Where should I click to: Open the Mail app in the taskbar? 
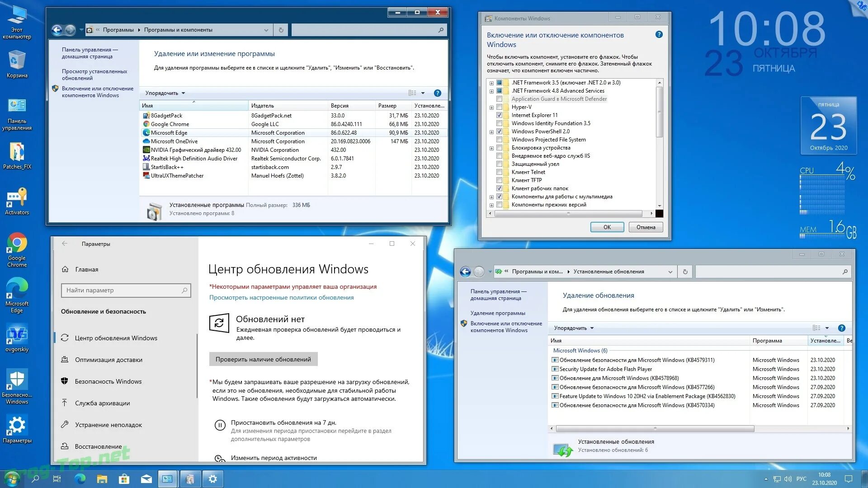coord(146,479)
